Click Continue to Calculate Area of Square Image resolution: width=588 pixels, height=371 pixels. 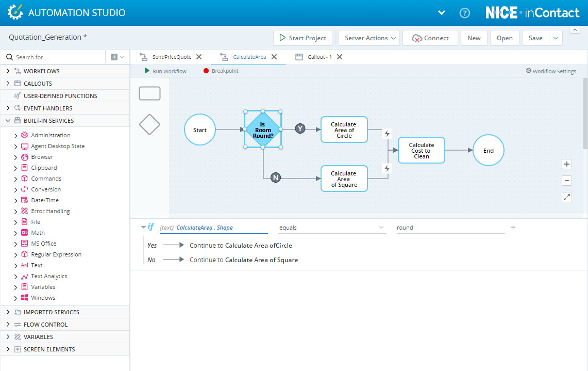coord(244,260)
